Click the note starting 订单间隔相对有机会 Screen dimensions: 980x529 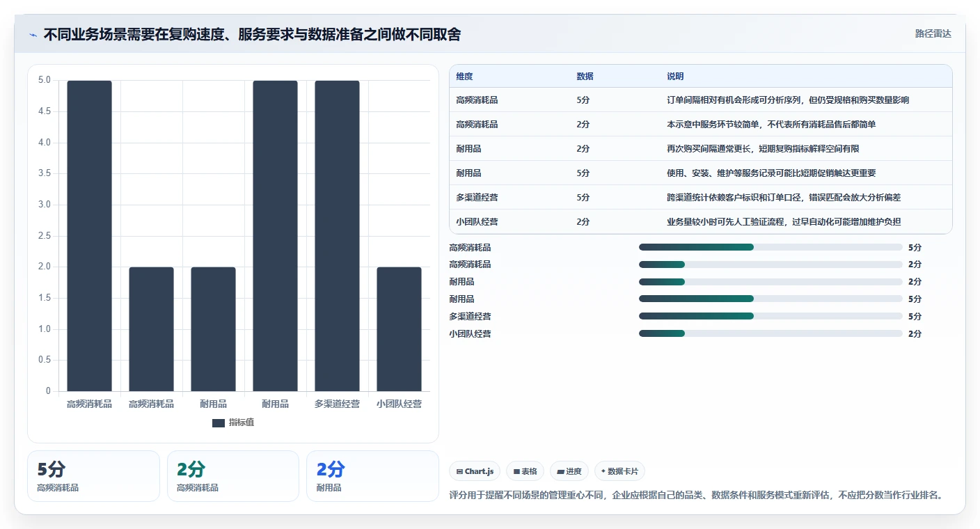click(788, 100)
